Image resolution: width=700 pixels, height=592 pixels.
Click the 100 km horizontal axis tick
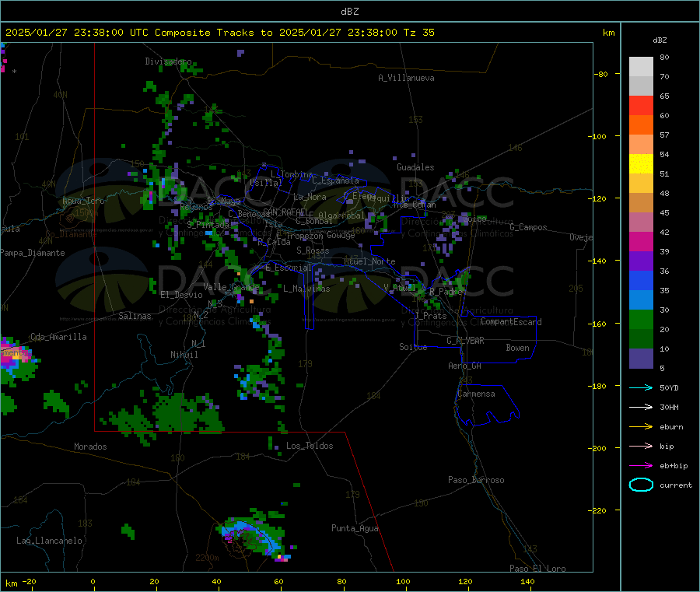403,581
